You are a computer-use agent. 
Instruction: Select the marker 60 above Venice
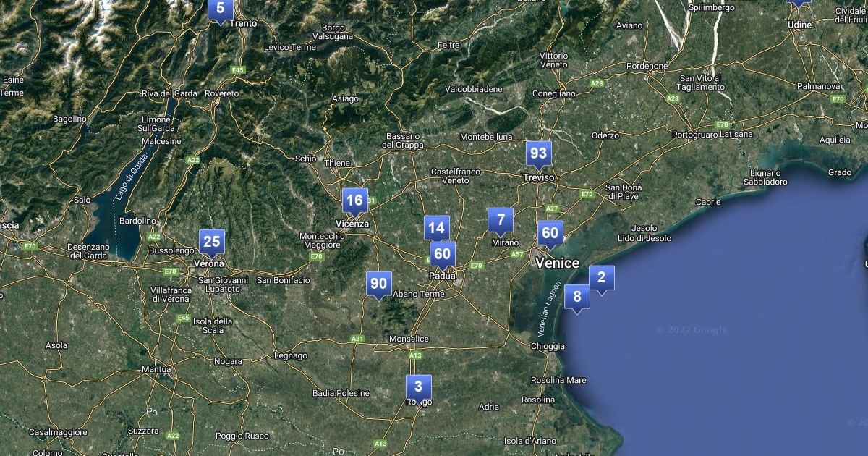(550, 233)
